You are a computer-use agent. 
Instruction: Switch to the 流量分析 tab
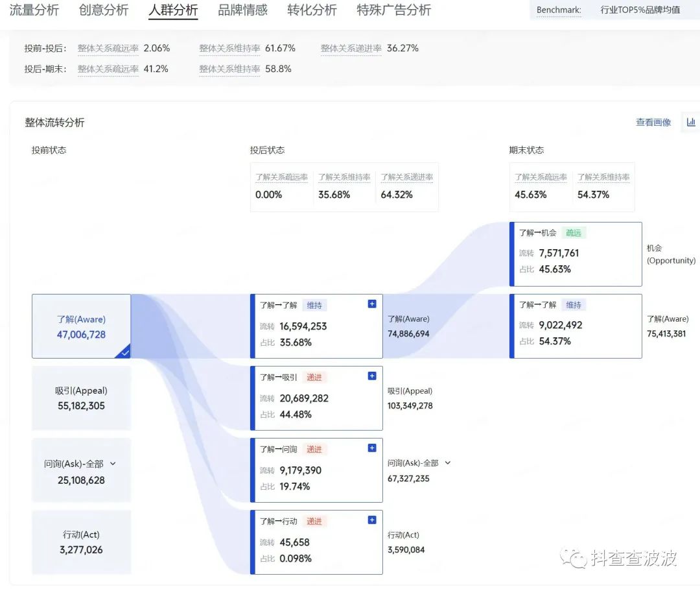[34, 10]
